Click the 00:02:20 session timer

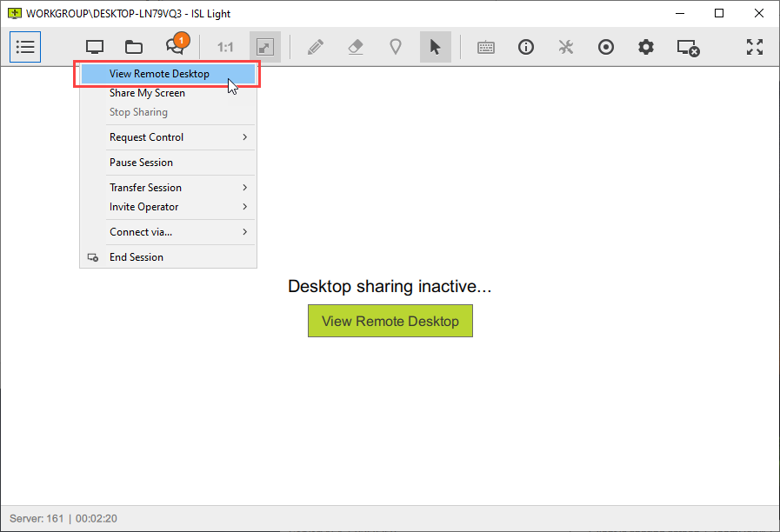97,519
